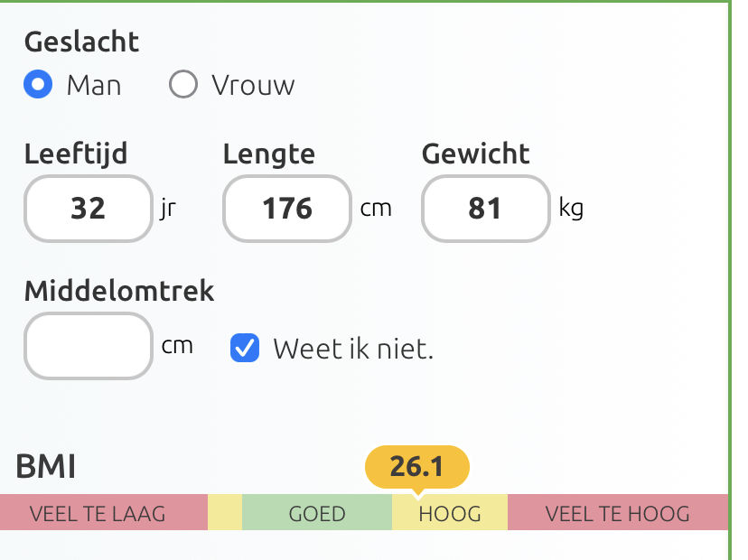Image resolution: width=748 pixels, height=560 pixels.
Task: Select the Vrouw radio button
Action: 183,85
